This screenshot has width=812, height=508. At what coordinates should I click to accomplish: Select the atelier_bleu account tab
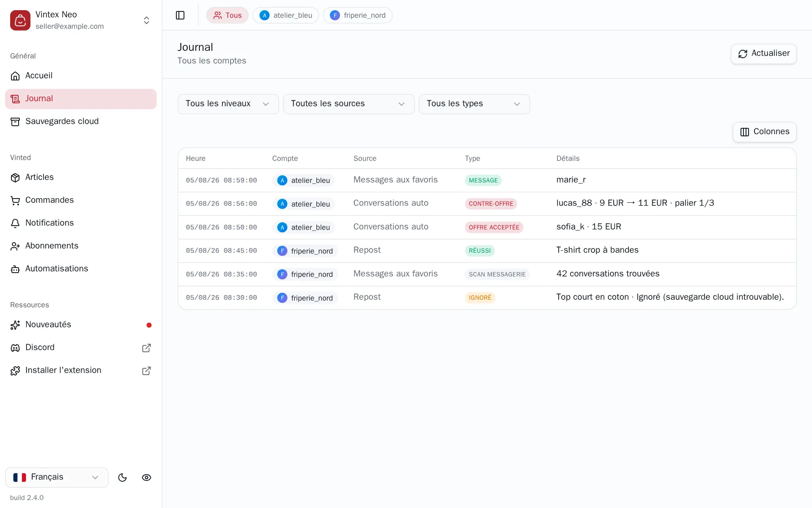(286, 15)
